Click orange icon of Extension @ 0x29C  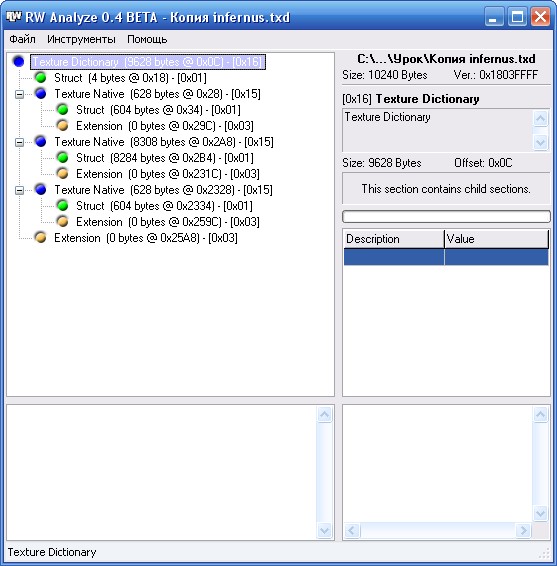point(62,126)
